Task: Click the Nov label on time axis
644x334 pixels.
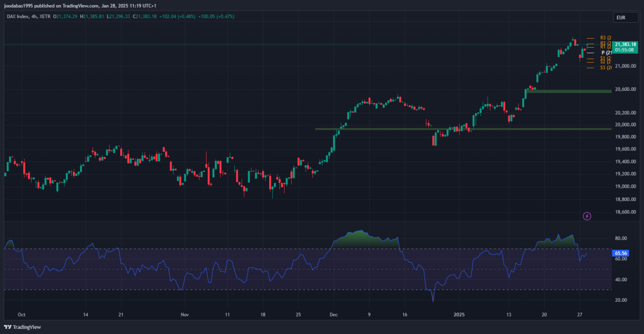Action: point(185,315)
